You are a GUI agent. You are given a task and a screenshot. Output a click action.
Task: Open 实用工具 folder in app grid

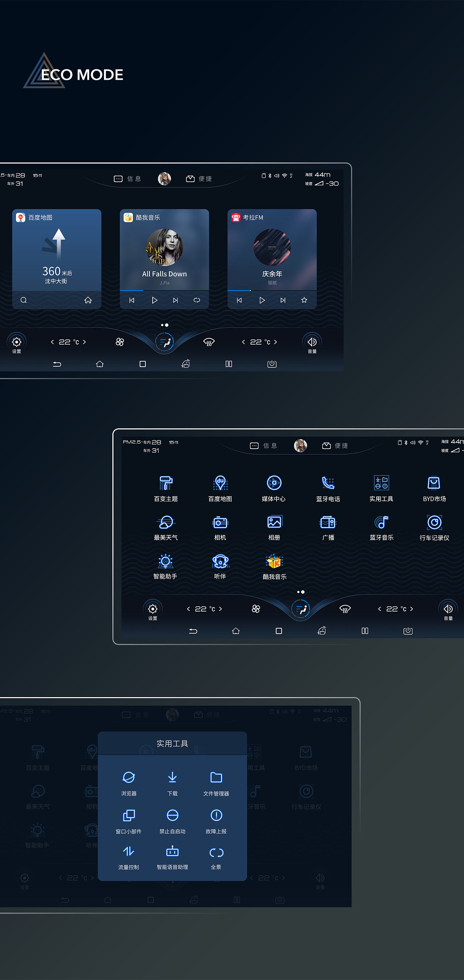pyautogui.click(x=381, y=489)
